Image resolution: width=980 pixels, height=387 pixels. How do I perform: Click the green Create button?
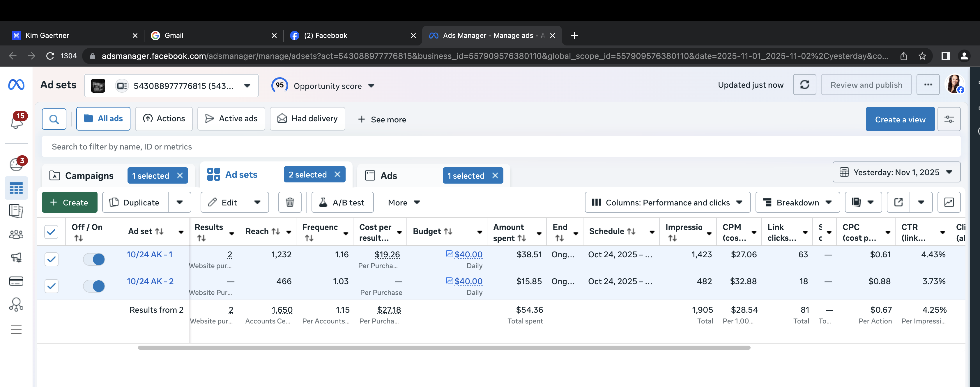[x=69, y=202]
